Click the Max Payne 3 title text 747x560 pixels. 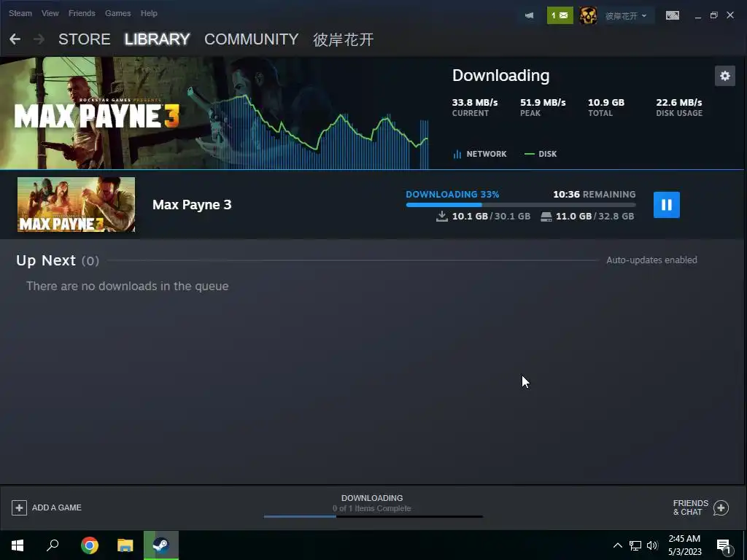pyautogui.click(x=192, y=205)
